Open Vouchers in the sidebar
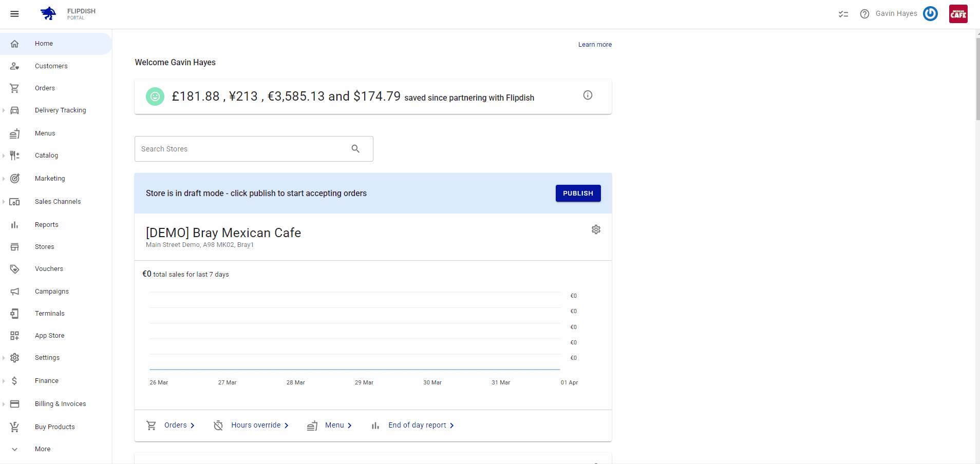 (55, 269)
